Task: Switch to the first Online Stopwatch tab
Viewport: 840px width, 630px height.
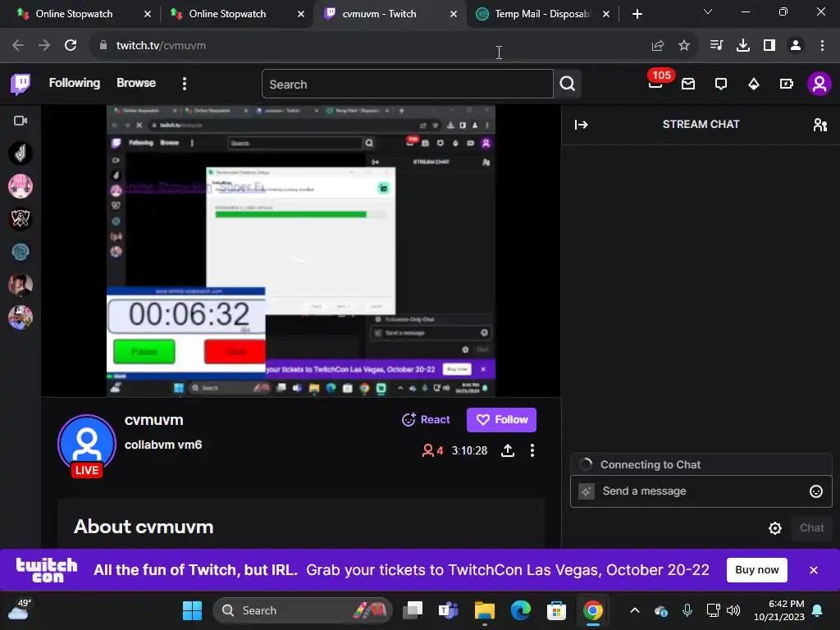Action: click(74, 14)
